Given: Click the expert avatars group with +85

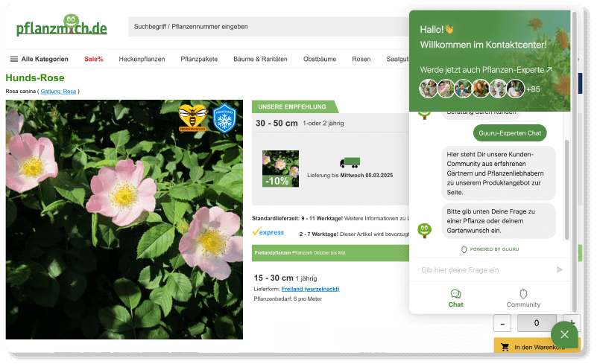Looking at the screenshot, I should (x=480, y=89).
